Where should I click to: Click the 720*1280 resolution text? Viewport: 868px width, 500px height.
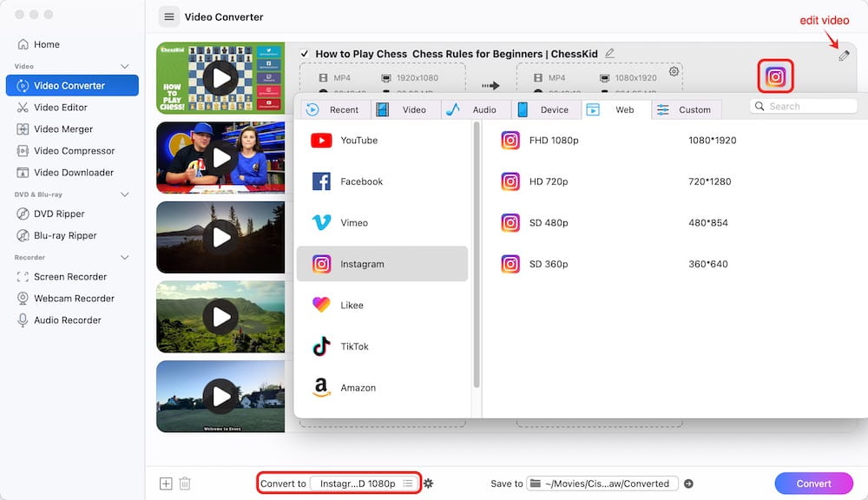click(709, 181)
